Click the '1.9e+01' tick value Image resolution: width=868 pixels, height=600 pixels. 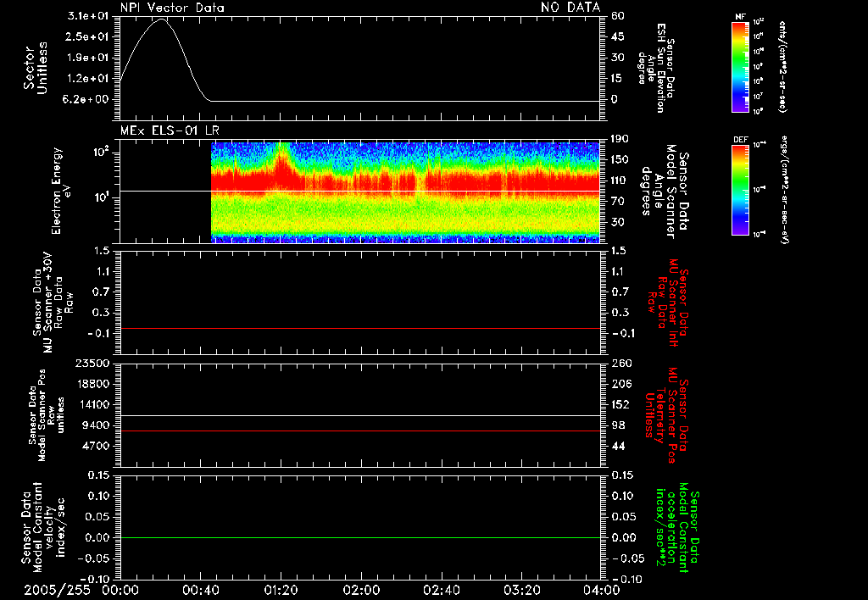pos(90,58)
